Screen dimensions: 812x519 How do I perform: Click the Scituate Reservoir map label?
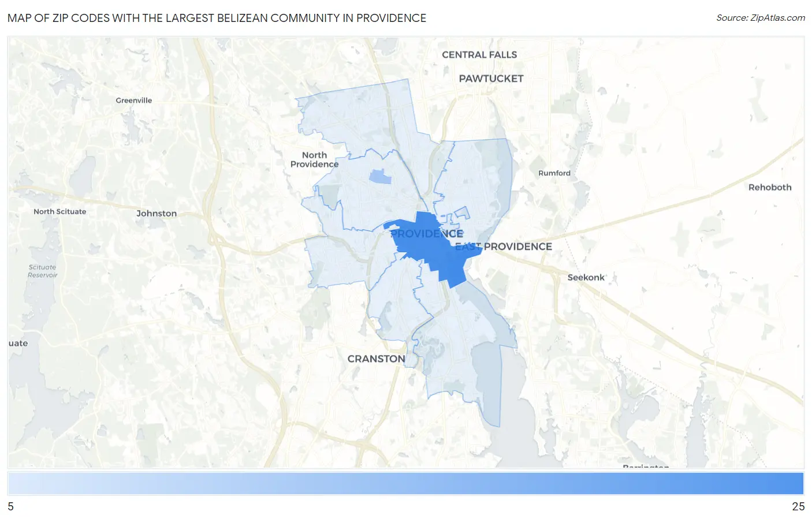(43, 271)
